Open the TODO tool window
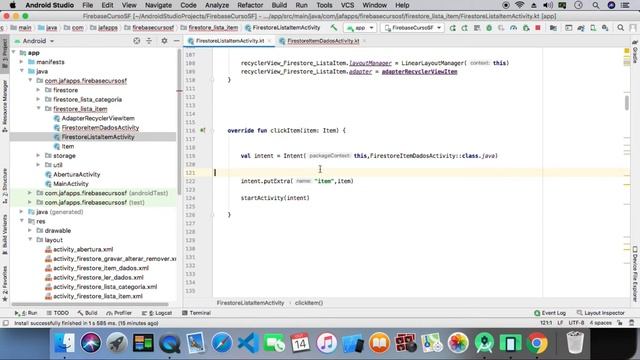 [x=58, y=313]
